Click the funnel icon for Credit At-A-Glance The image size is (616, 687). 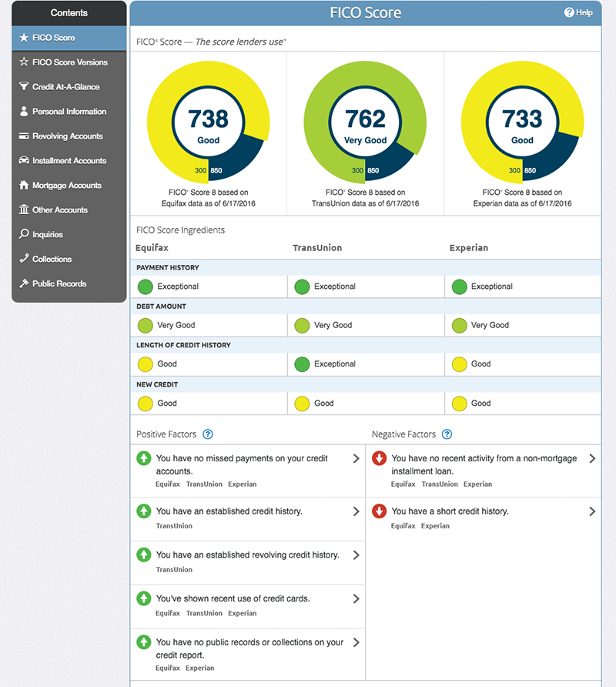[25, 87]
